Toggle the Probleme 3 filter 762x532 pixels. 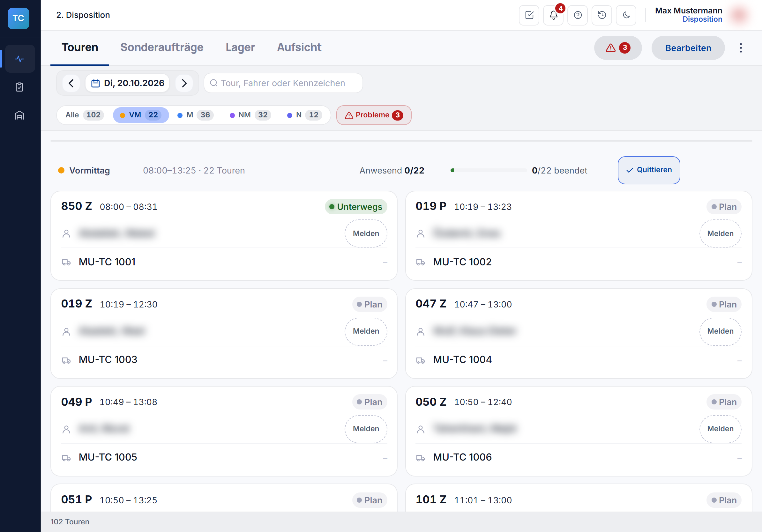tap(374, 115)
